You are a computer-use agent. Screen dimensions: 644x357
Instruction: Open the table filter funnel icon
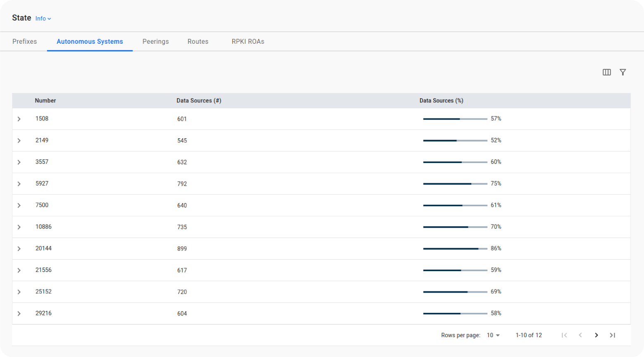pyautogui.click(x=623, y=72)
